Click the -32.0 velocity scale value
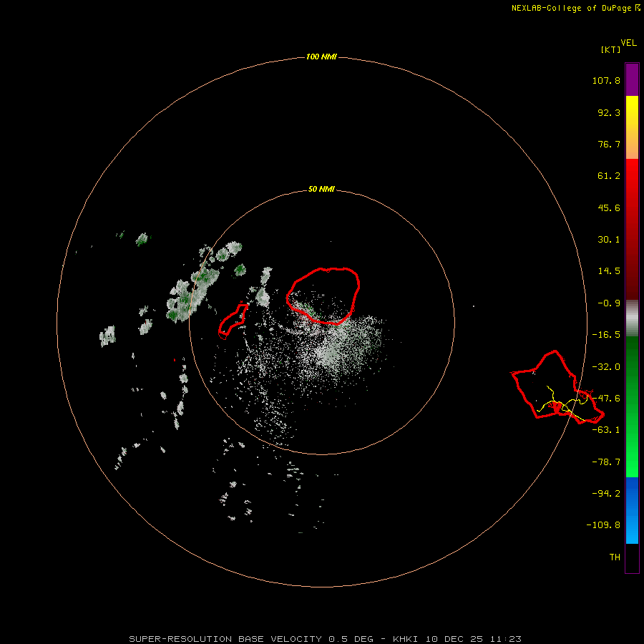Viewport: 644px width, 644px height. tap(606, 367)
